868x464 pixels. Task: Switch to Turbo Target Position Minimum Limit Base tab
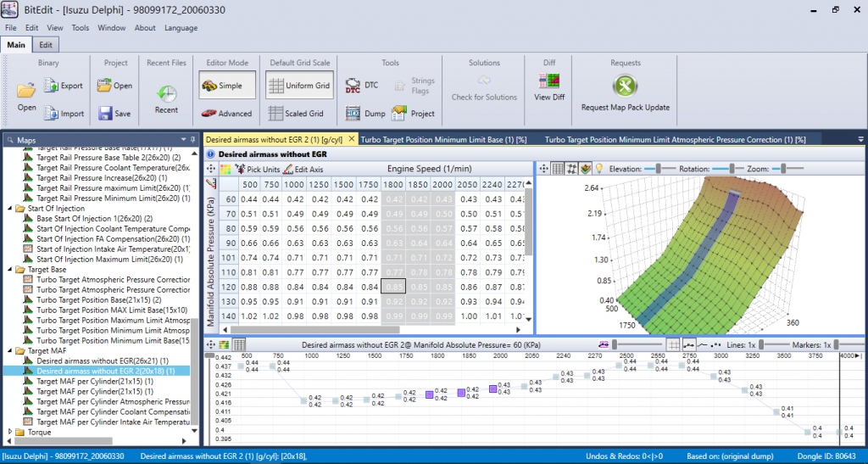tap(443, 139)
